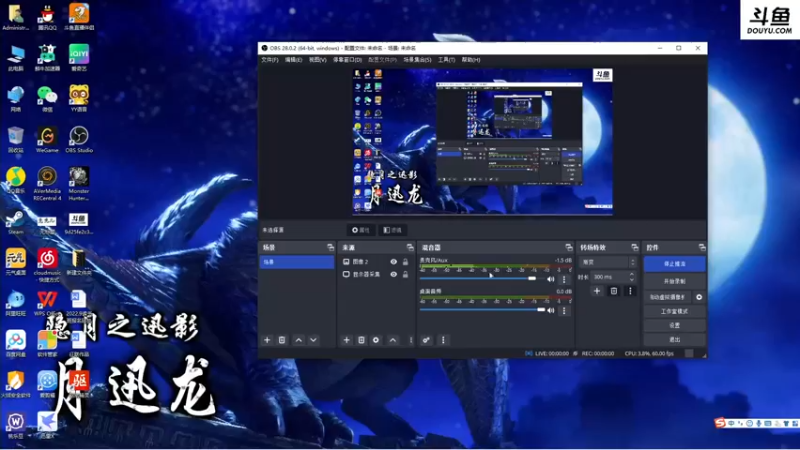Open AVerMedia RECentral 4 shortcut

[47, 183]
